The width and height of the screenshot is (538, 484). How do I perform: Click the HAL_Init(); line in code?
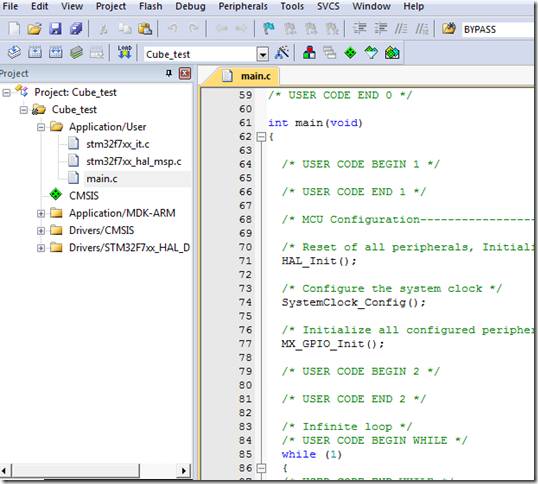(319, 261)
